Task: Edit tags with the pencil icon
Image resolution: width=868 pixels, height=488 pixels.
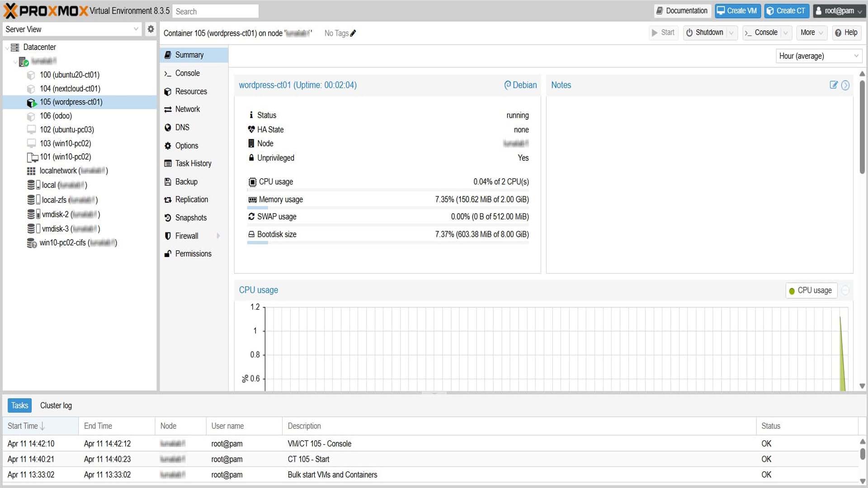Action: pyautogui.click(x=353, y=33)
